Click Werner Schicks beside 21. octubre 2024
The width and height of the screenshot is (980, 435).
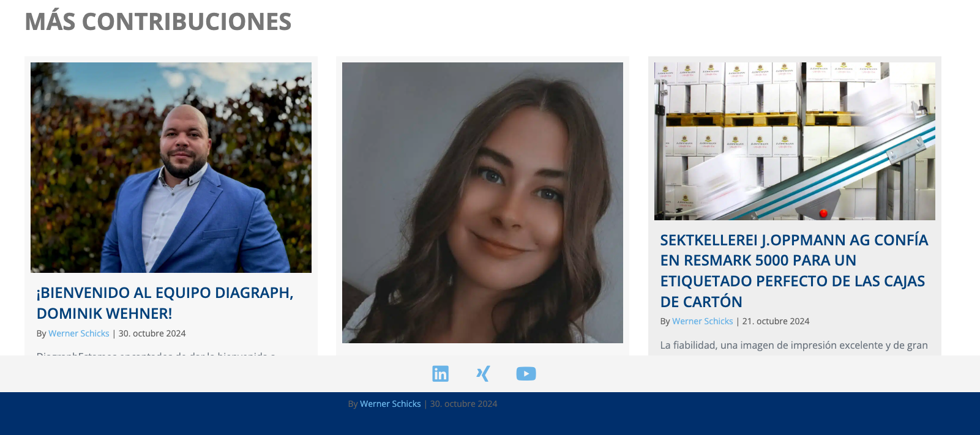point(703,321)
